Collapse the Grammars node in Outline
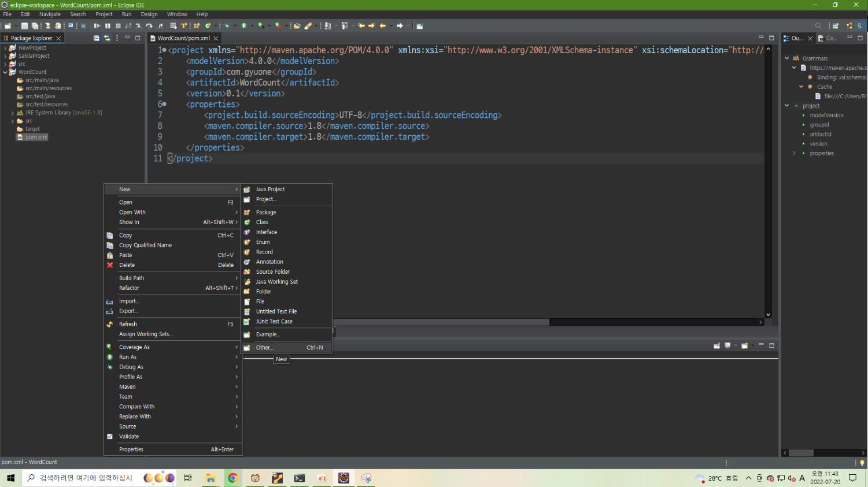 [x=787, y=58]
